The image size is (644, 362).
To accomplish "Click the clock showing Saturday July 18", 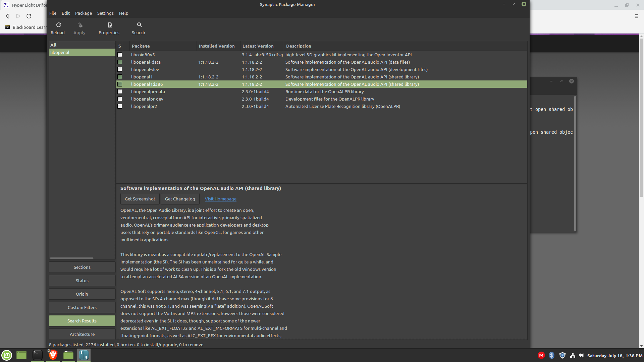I will tap(615, 355).
